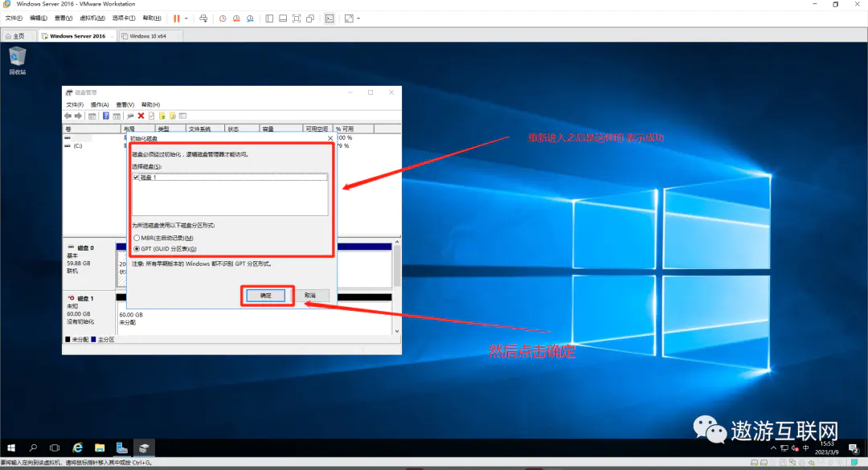This screenshot has width=868, height=470.
Task: Click the 可用空间 column header
Action: (317, 129)
